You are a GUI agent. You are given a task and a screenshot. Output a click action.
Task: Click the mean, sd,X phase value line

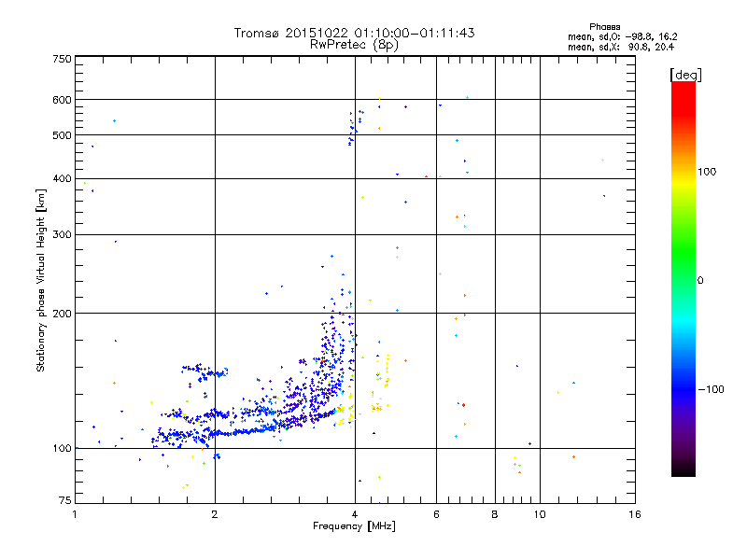621,47
